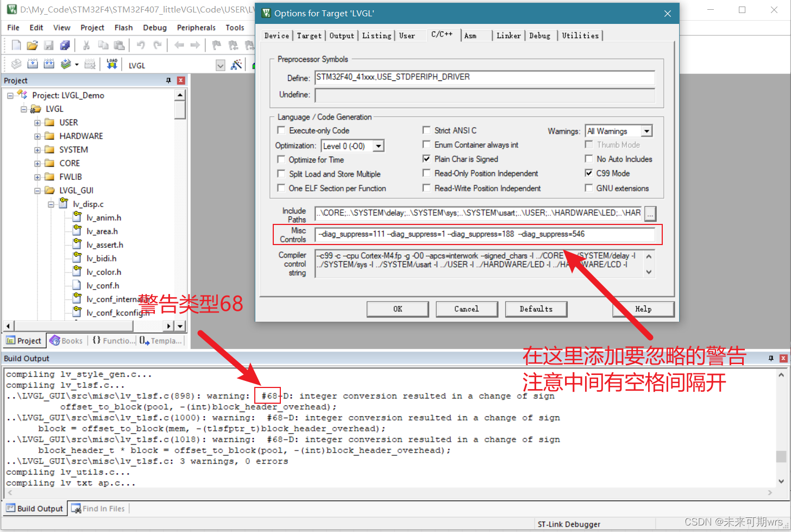Click the Undefine input field
The height and width of the screenshot is (532, 791).
485,95
